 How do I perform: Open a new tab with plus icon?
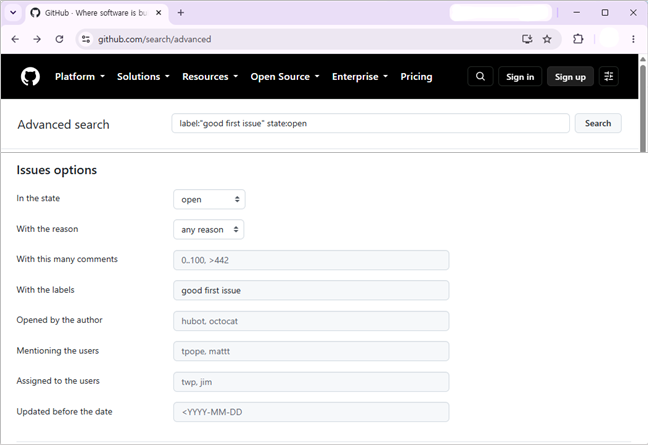(x=181, y=13)
